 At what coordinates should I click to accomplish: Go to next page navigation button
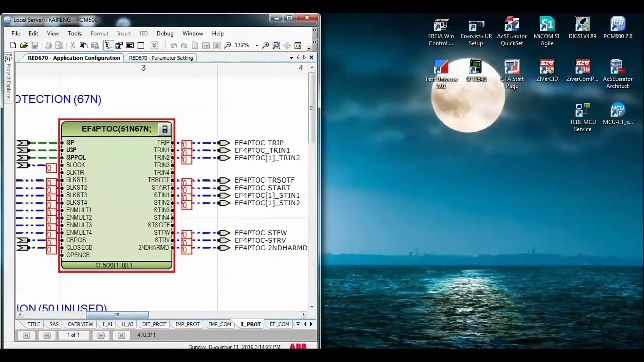pos(101,335)
